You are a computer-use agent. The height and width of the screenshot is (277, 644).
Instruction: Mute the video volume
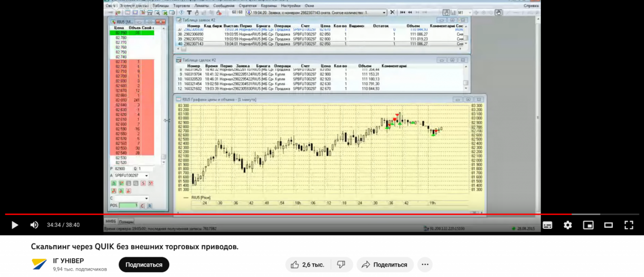[x=34, y=225]
